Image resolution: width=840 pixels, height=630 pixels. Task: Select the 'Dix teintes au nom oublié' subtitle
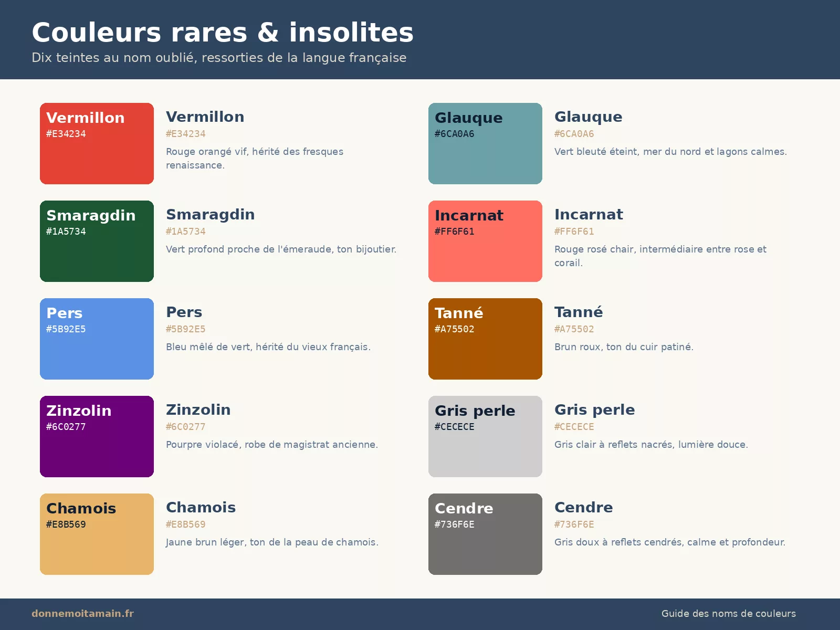(219, 58)
